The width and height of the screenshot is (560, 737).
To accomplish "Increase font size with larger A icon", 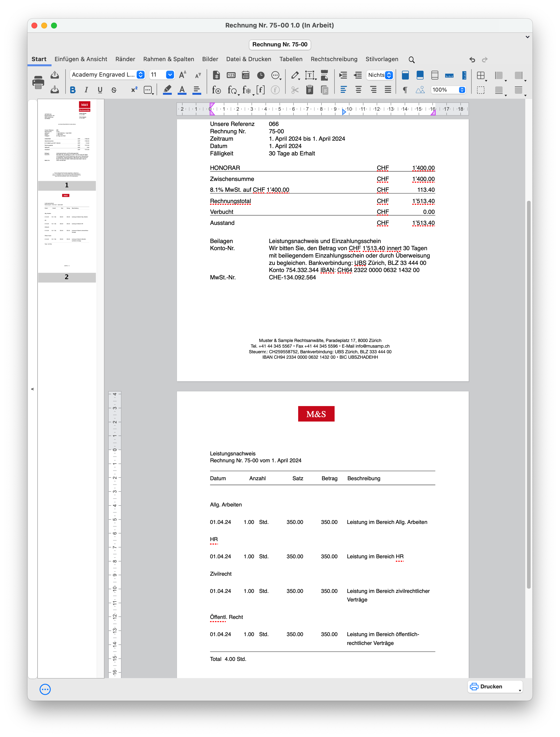I will (183, 75).
